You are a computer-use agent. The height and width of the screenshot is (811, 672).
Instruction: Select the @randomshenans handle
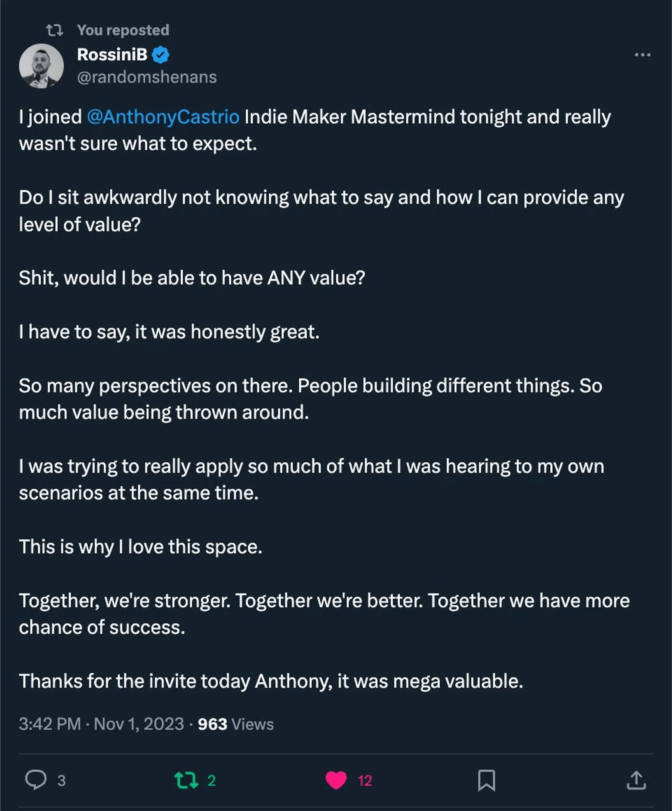[147, 78]
